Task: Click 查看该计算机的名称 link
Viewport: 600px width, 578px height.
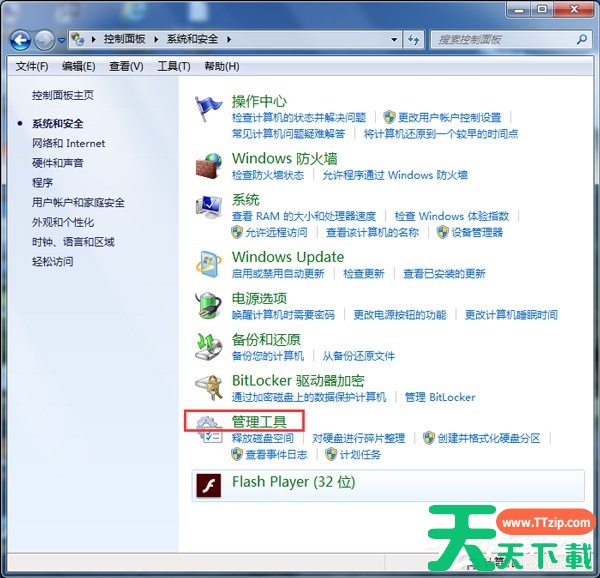Action: tap(372, 233)
